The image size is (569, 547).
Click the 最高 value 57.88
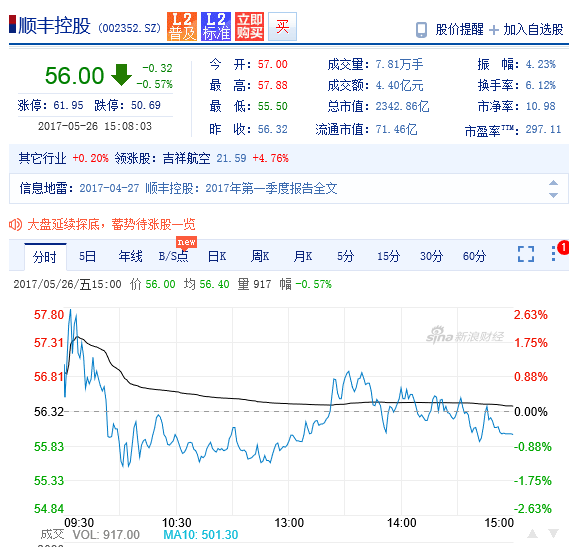[x=273, y=86]
